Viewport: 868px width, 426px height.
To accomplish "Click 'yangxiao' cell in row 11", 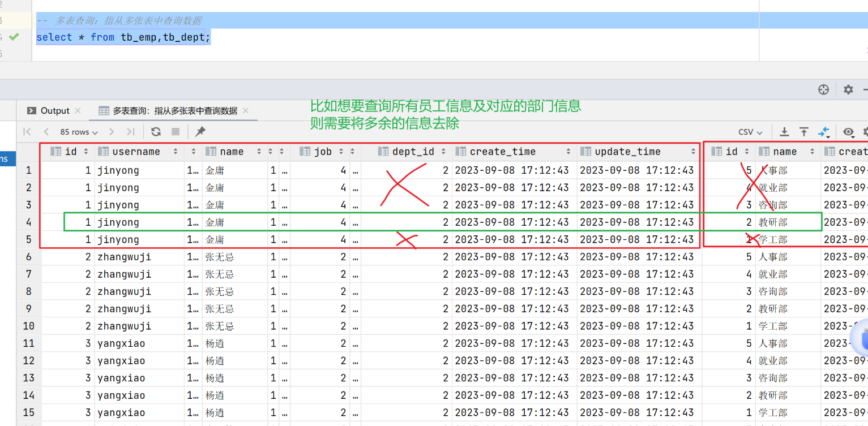I will pos(139,343).
